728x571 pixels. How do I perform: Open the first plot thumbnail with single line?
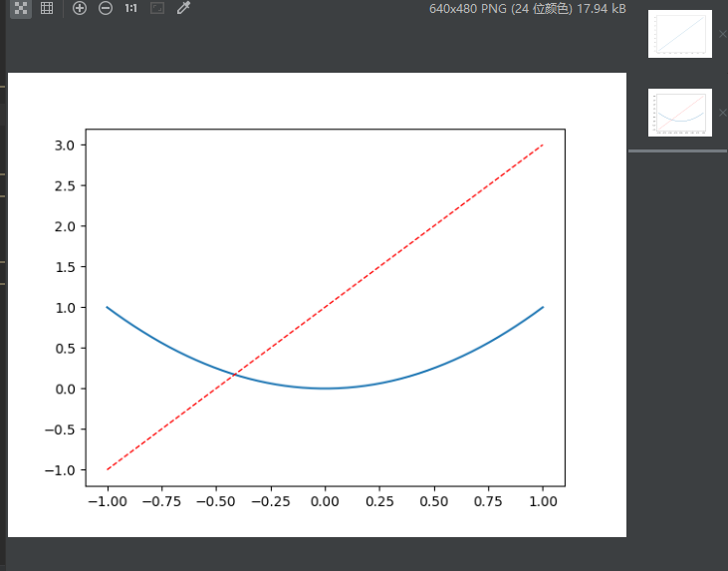tap(680, 34)
